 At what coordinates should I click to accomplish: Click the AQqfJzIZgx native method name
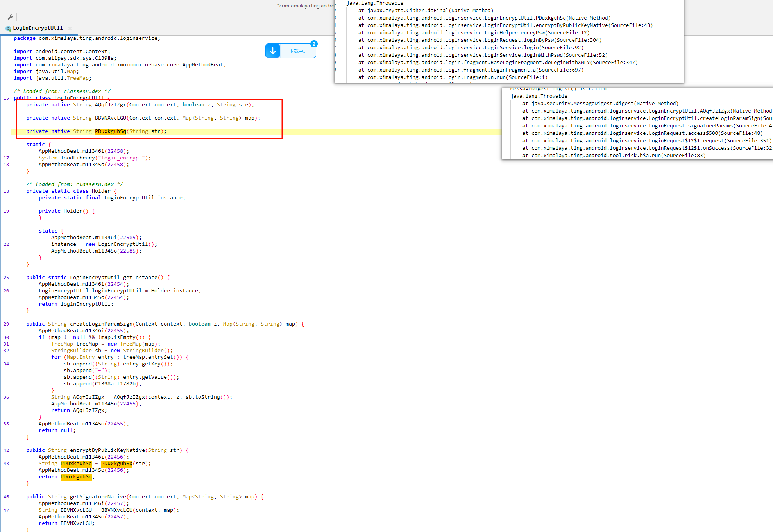click(x=111, y=105)
